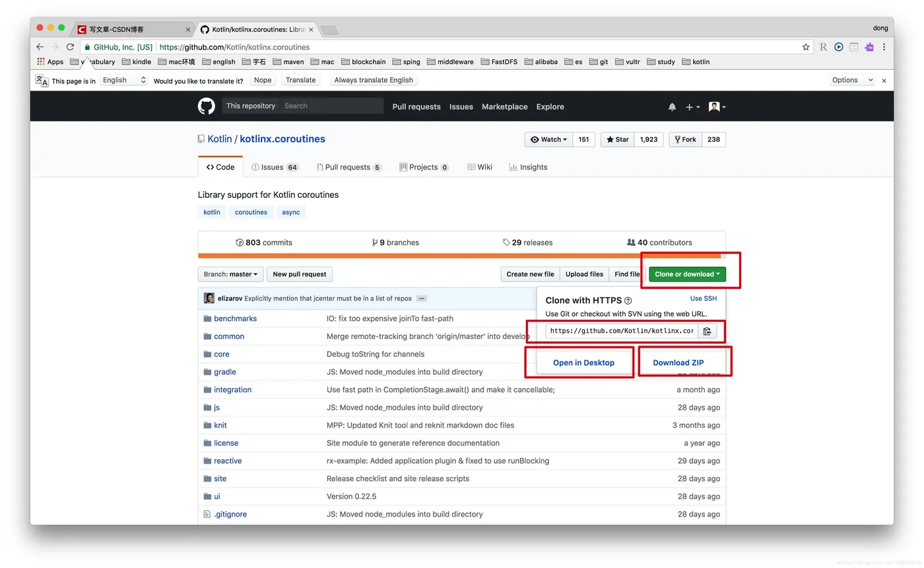The image size is (924, 568).
Task: Open the integration folder
Action: (233, 390)
